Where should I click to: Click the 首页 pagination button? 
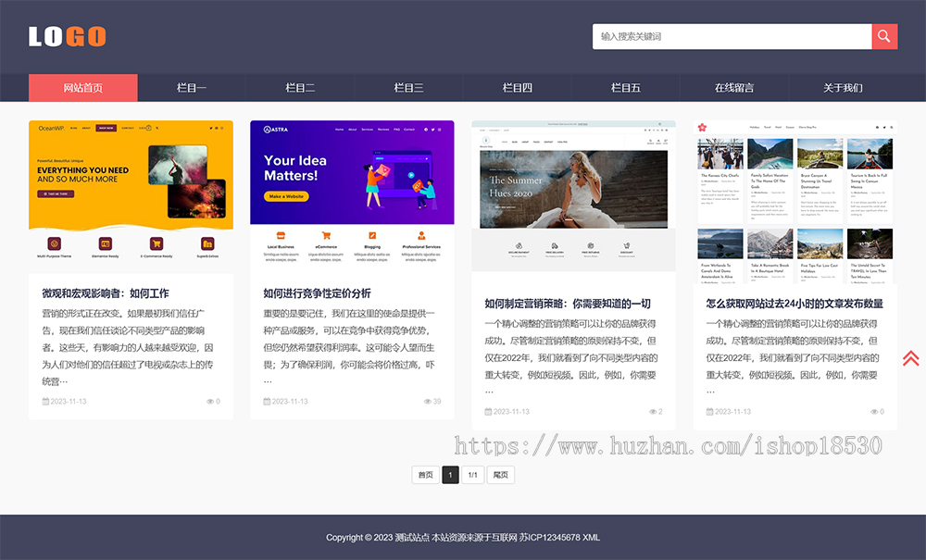[425, 475]
